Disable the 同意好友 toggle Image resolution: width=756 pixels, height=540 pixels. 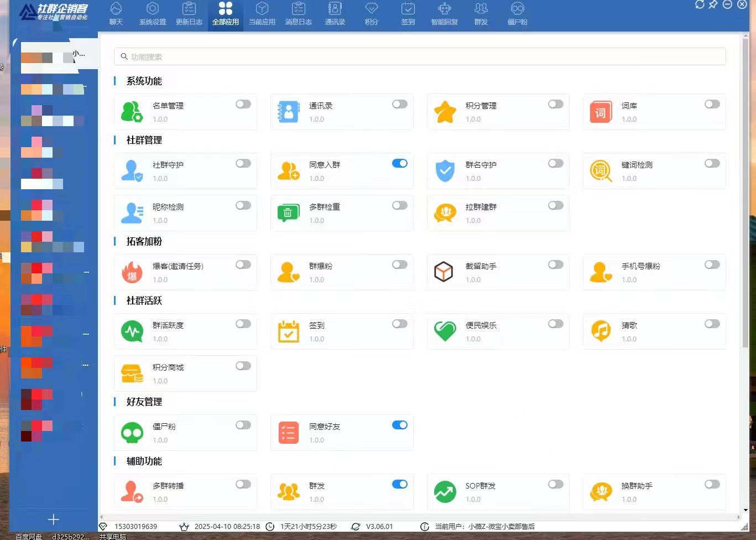pos(400,425)
